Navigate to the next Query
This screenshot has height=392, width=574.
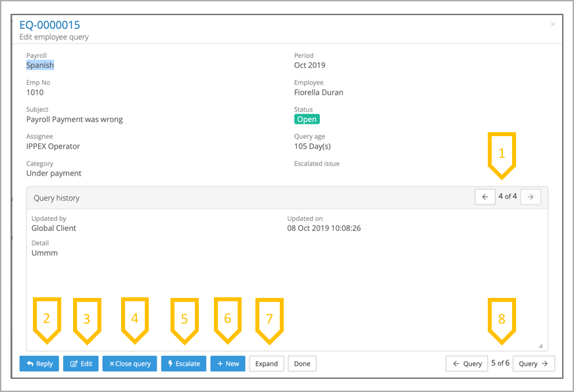(533, 364)
